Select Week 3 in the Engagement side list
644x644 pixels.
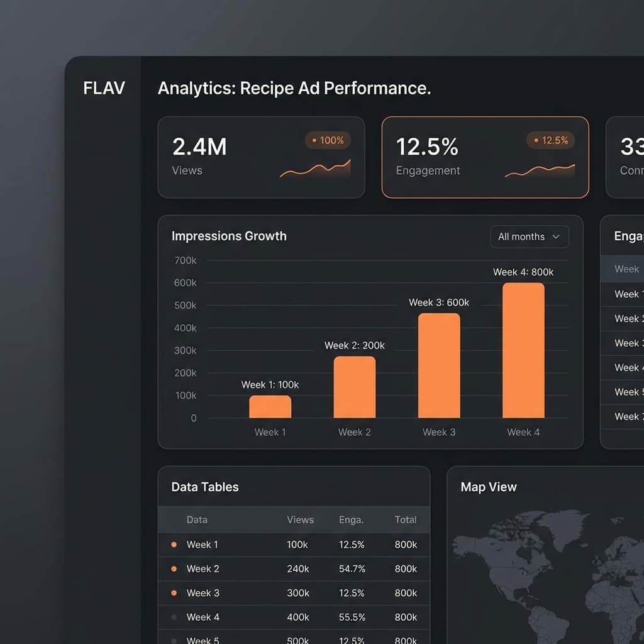click(x=628, y=343)
